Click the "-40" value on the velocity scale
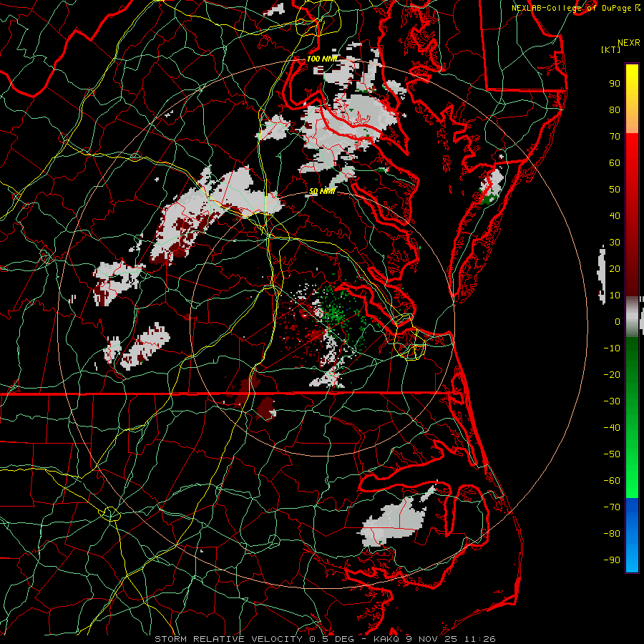The width and height of the screenshot is (644, 644). click(612, 428)
